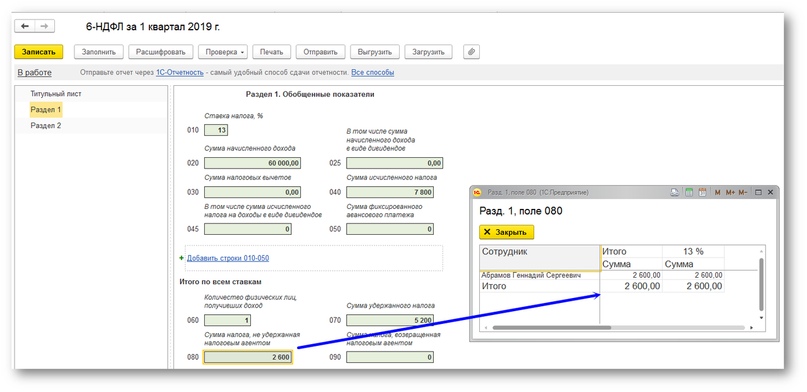Click the Отправить button
Screen dimensions: 807x392
(320, 52)
